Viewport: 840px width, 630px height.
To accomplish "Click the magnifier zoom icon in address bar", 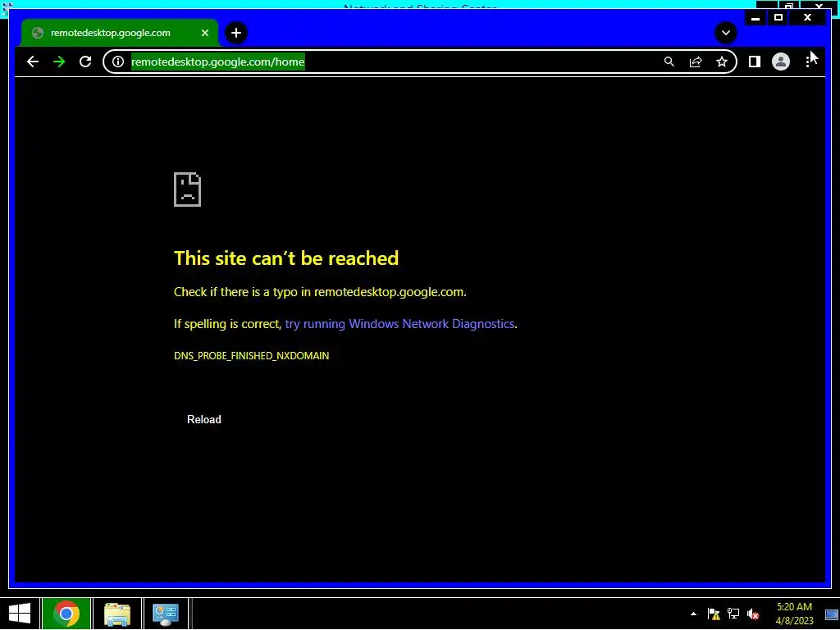I will tap(669, 62).
